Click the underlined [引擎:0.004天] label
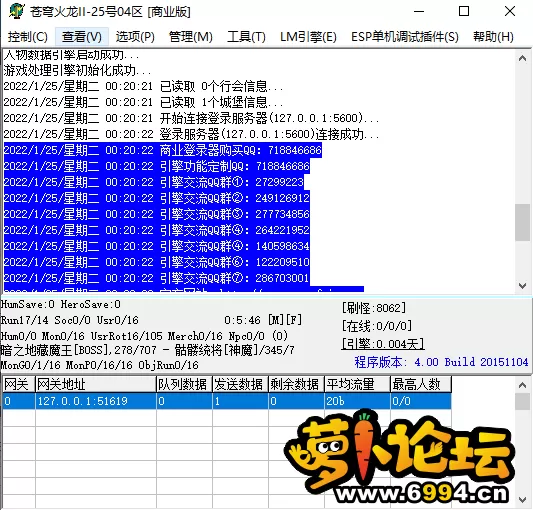 click(x=383, y=344)
